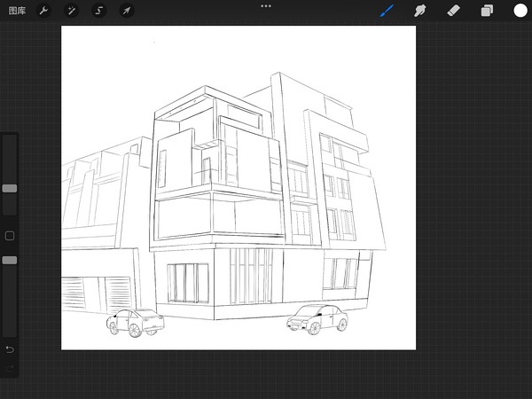The image size is (532, 399).
Task: Undo the last stroke with the arrow
Action: click(10, 349)
